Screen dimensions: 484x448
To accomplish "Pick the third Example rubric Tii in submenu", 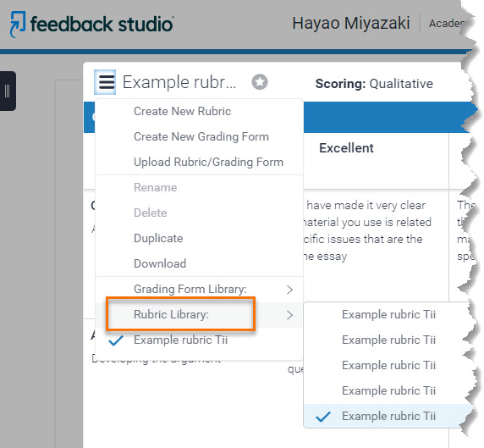I will 388,365.
